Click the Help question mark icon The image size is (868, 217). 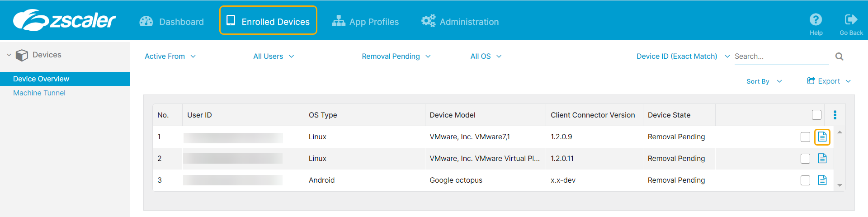click(x=816, y=19)
